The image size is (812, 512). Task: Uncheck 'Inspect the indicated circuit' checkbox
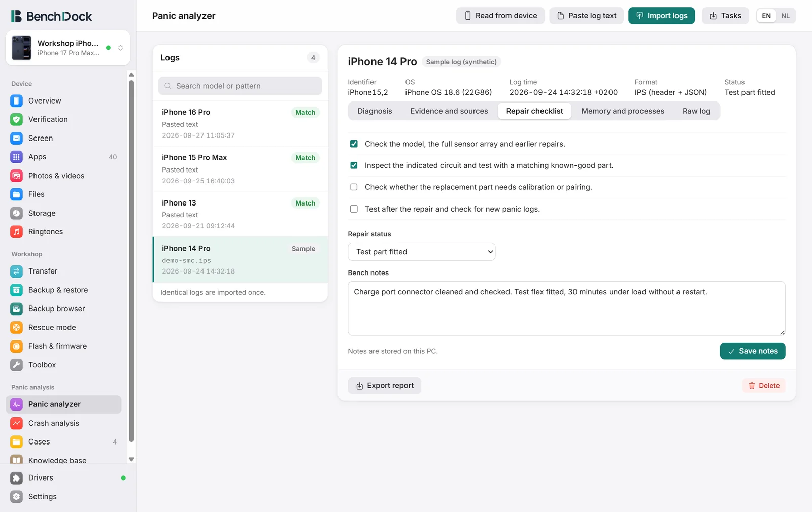354,165
